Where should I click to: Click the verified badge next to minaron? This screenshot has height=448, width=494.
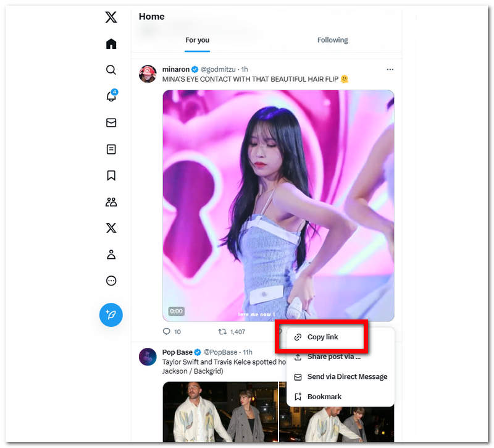195,69
